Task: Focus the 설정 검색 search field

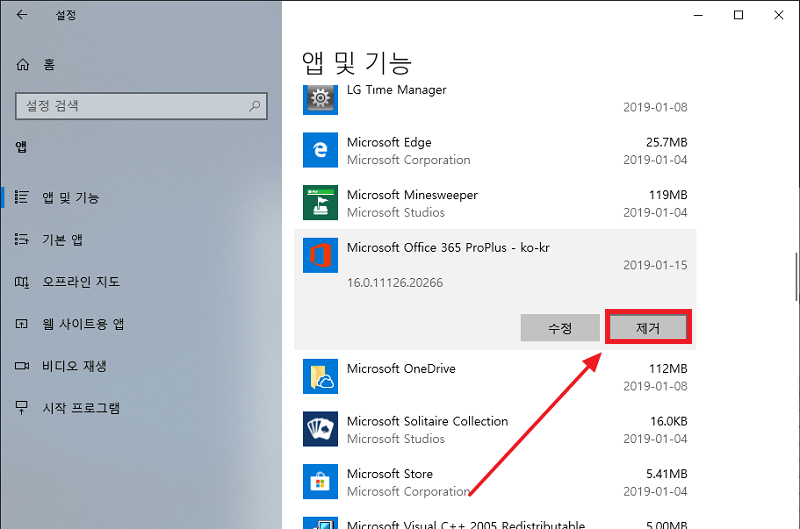Action: tap(141, 106)
